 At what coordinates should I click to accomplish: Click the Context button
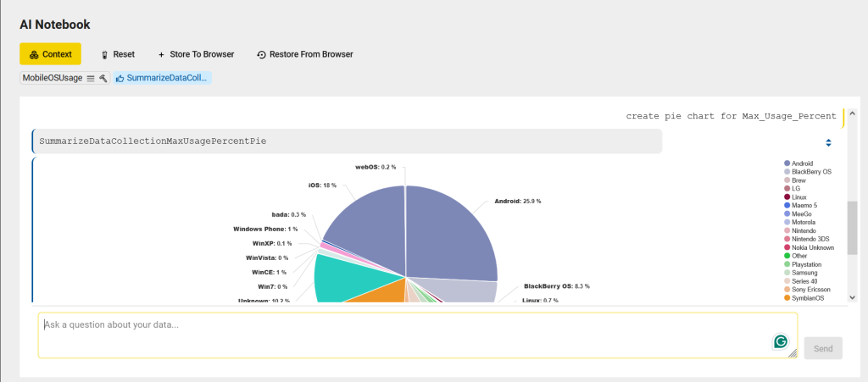click(x=50, y=54)
